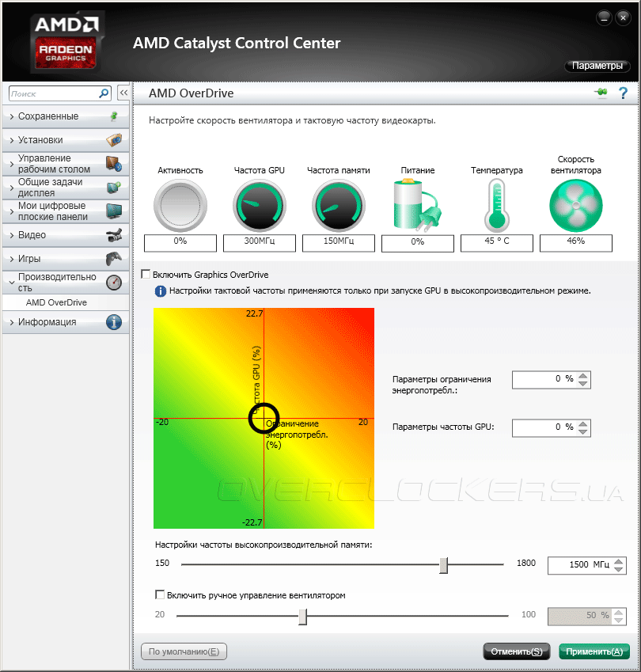Click the Частота памяти gauge dial
The width and height of the screenshot is (641, 672).
(339, 206)
